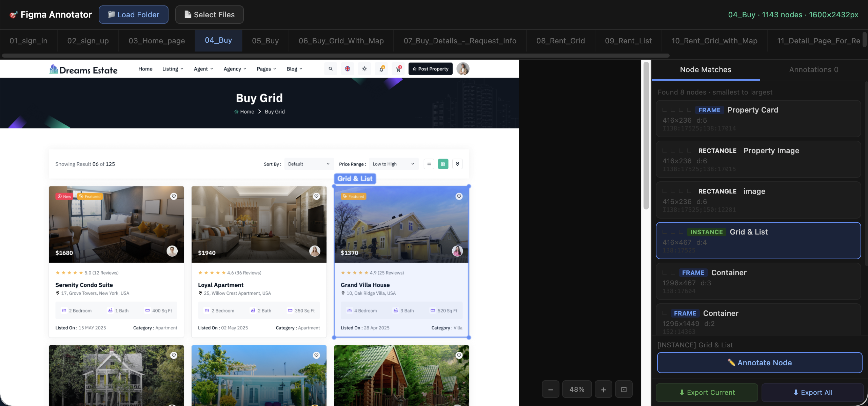Image resolution: width=868 pixels, height=406 pixels.
Task: Switch to the 03_Home_page tab
Action: click(157, 41)
